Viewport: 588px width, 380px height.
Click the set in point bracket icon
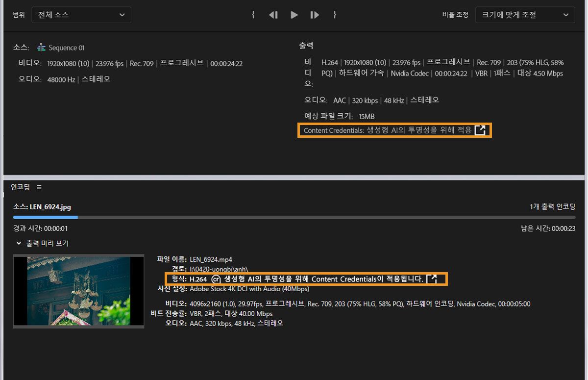click(x=253, y=15)
